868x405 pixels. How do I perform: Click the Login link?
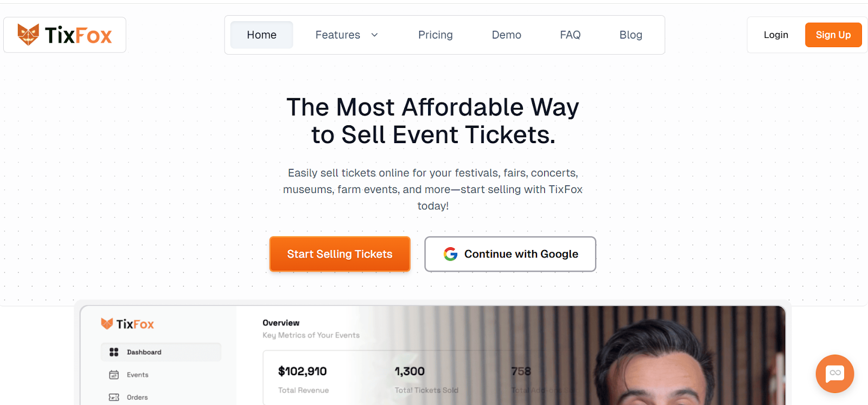point(776,35)
